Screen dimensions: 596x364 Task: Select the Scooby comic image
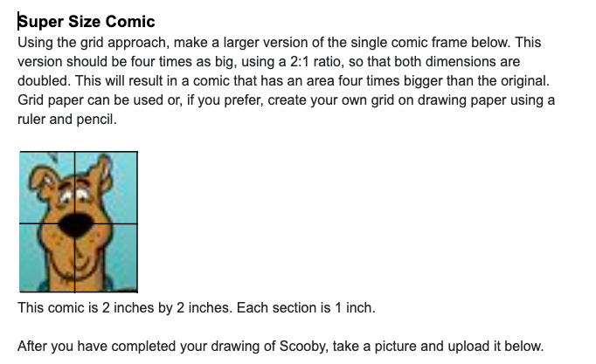pos(79,222)
